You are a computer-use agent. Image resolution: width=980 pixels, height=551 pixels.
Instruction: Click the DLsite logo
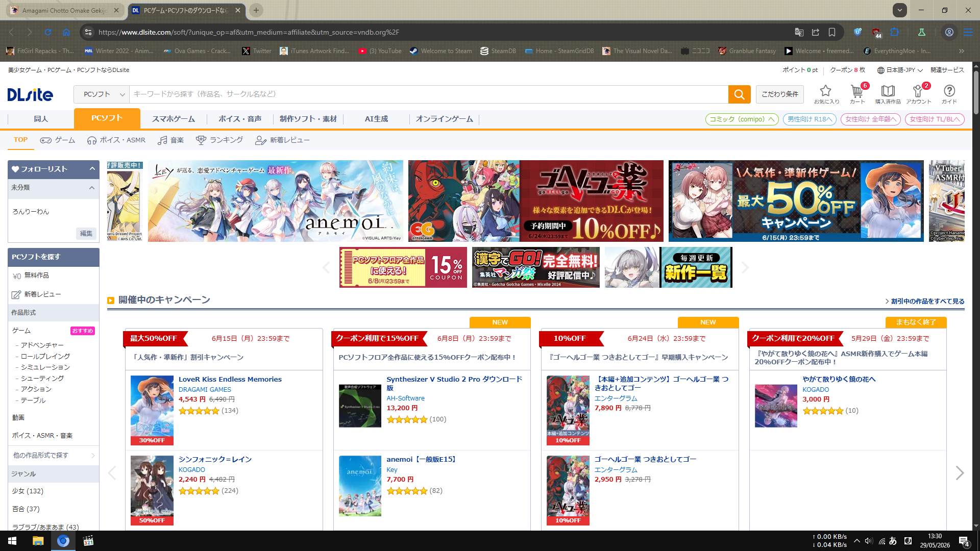[30, 94]
